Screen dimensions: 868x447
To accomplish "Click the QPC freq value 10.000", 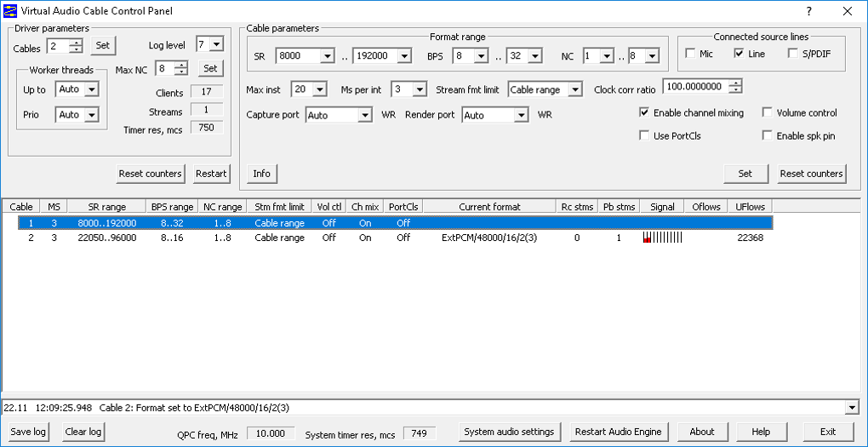I will click(x=271, y=433).
